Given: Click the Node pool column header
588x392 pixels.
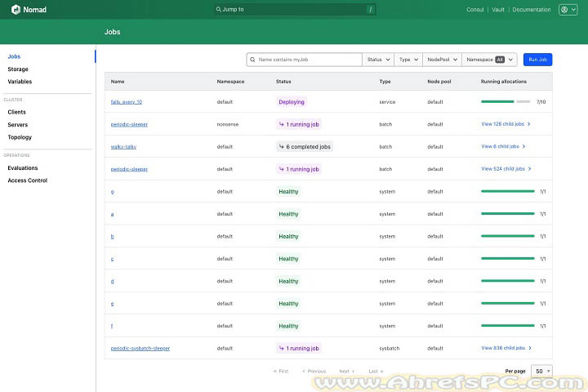Looking at the screenshot, I should (x=439, y=82).
